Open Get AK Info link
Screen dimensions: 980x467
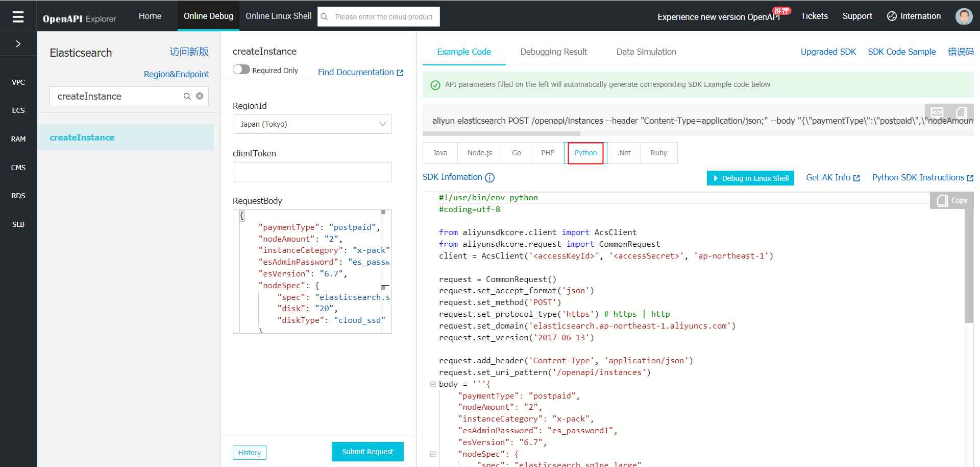(833, 177)
